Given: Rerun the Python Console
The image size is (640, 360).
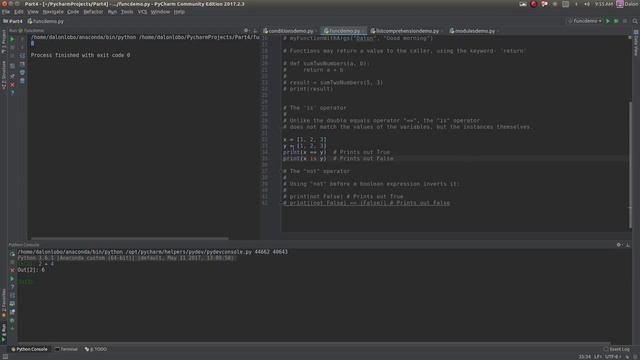Looking at the screenshot, I should (x=12, y=254).
